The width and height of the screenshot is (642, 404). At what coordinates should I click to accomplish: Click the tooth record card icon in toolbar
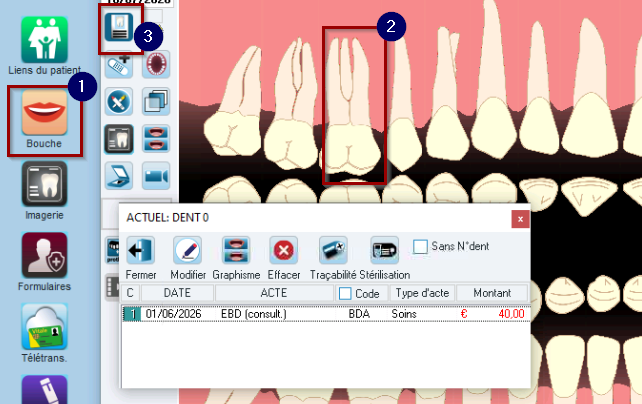(119, 27)
